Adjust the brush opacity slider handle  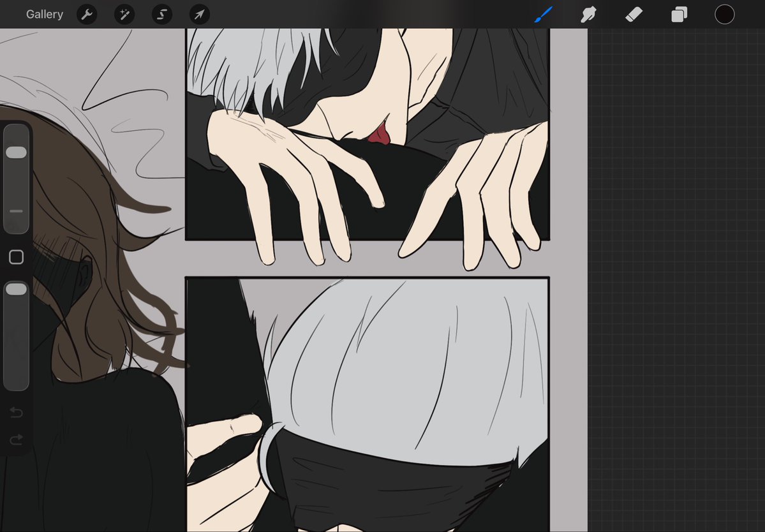16,289
